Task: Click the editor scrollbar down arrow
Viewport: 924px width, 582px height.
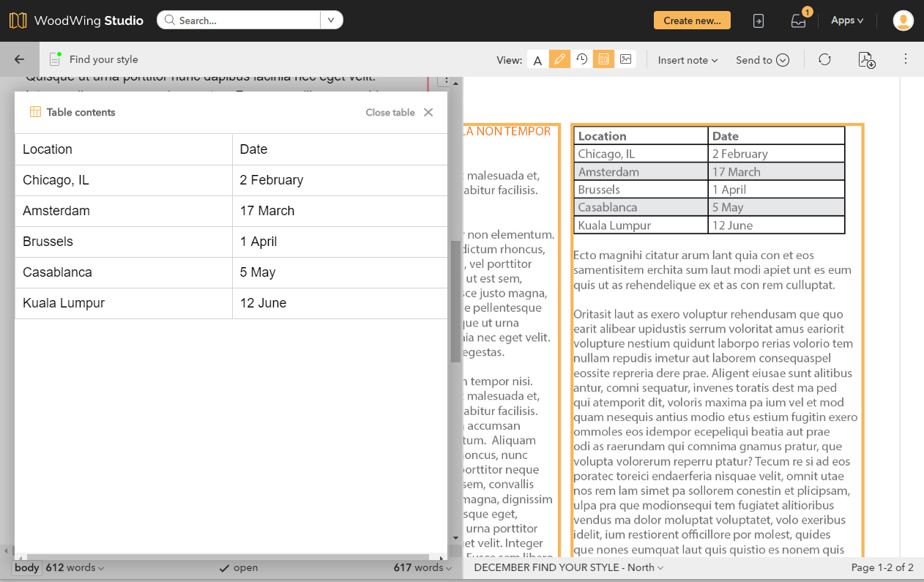Action: (455, 539)
